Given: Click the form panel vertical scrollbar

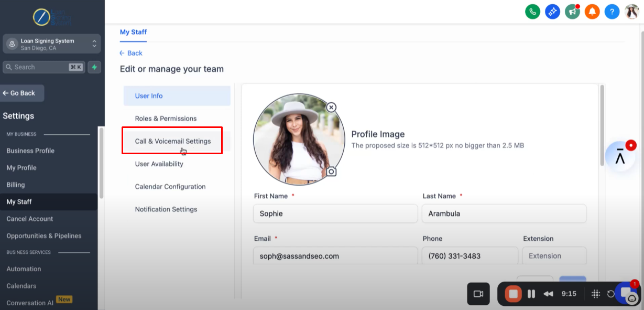Looking at the screenshot, I should tap(602, 125).
